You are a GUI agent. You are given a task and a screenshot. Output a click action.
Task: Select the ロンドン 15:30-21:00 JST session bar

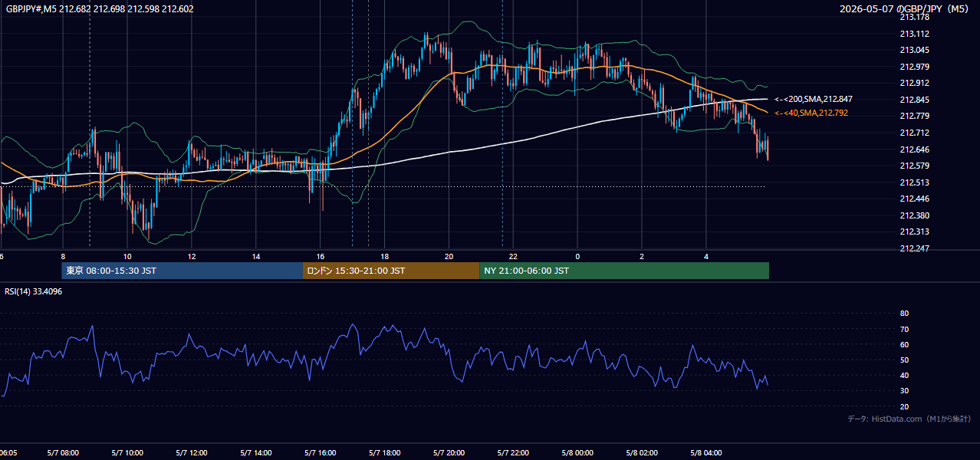click(391, 271)
